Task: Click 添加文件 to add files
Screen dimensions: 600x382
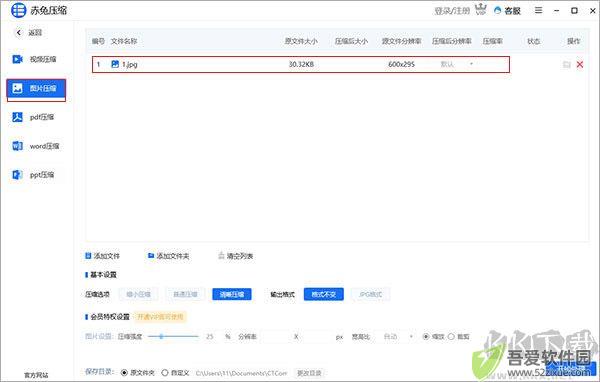Action: (x=103, y=256)
